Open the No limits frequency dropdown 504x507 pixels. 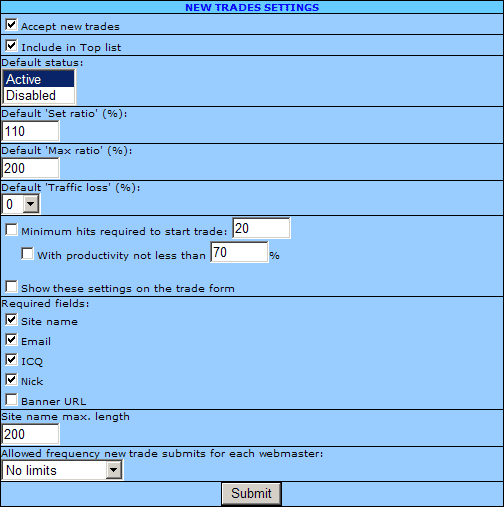[x=62, y=470]
